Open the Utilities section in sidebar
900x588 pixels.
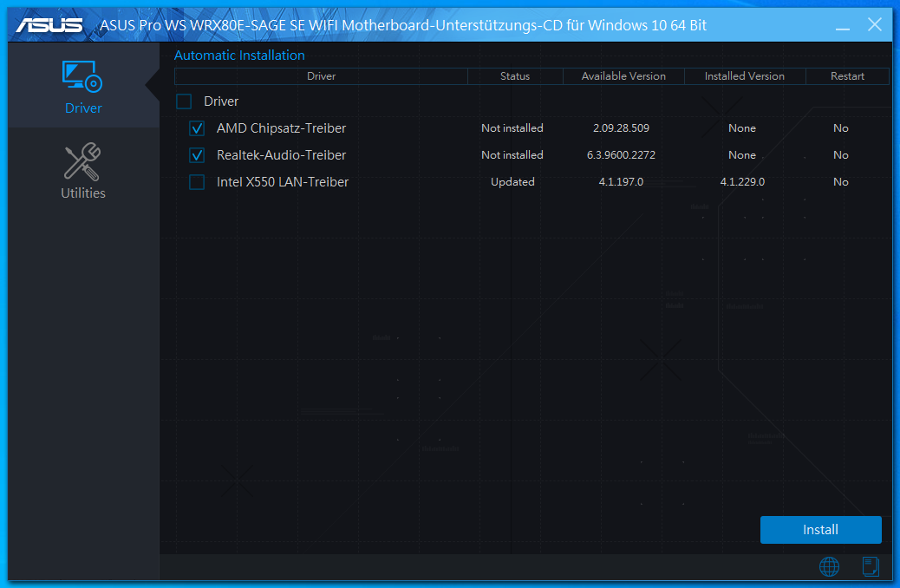(x=83, y=171)
